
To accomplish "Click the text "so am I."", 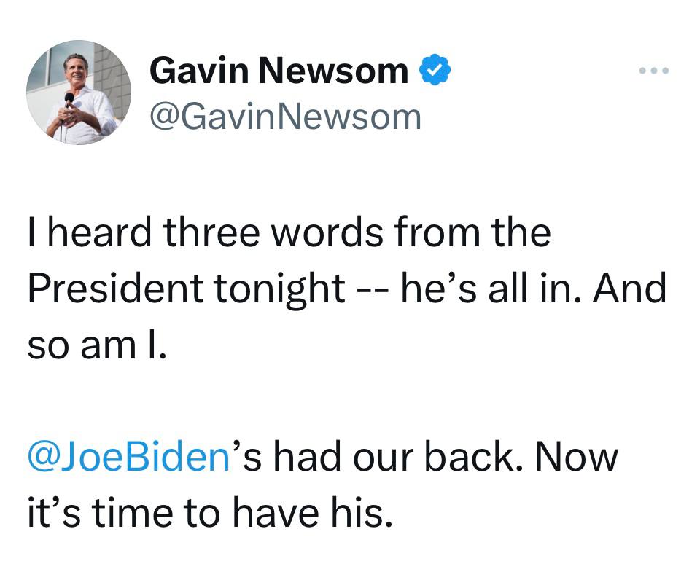I will click(97, 344).
